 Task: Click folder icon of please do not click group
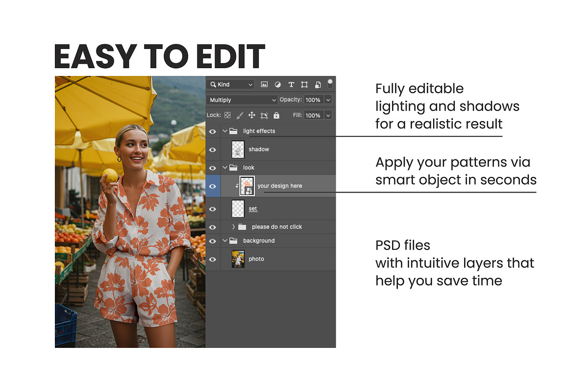[x=242, y=227]
